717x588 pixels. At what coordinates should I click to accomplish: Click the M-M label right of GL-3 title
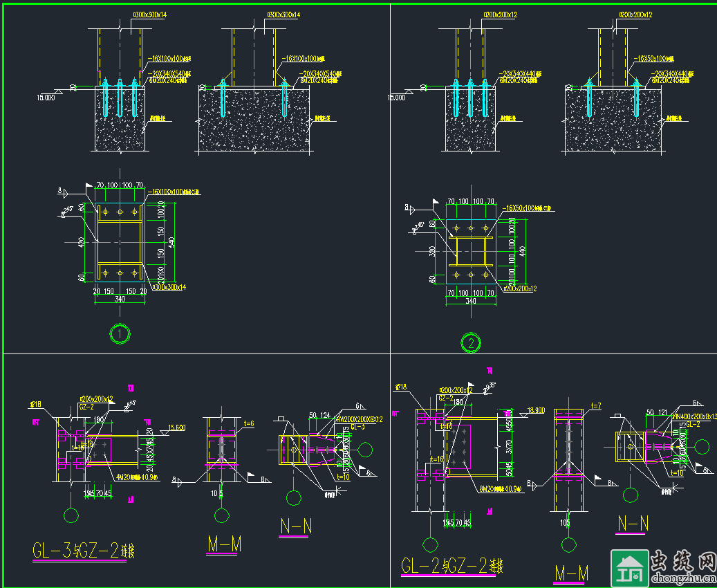coord(224,545)
